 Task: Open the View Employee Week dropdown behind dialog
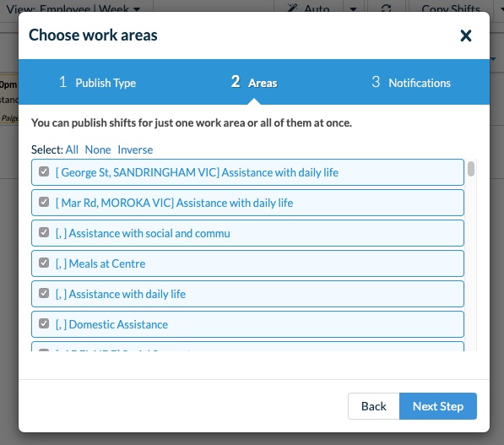[73, 9]
